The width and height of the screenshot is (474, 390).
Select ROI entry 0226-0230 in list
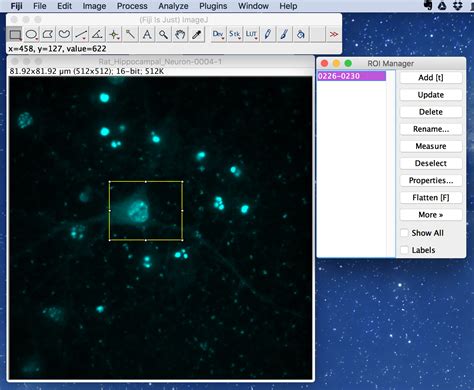point(352,76)
